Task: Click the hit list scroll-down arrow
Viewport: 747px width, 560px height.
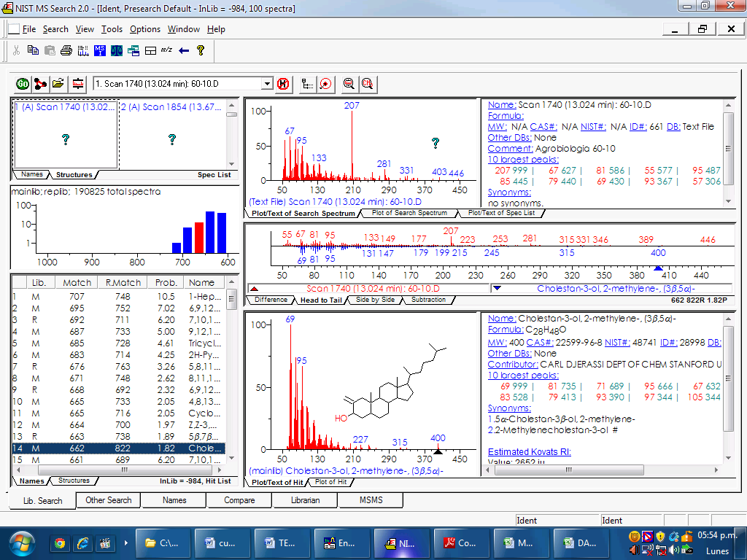Action: pyautogui.click(x=231, y=458)
